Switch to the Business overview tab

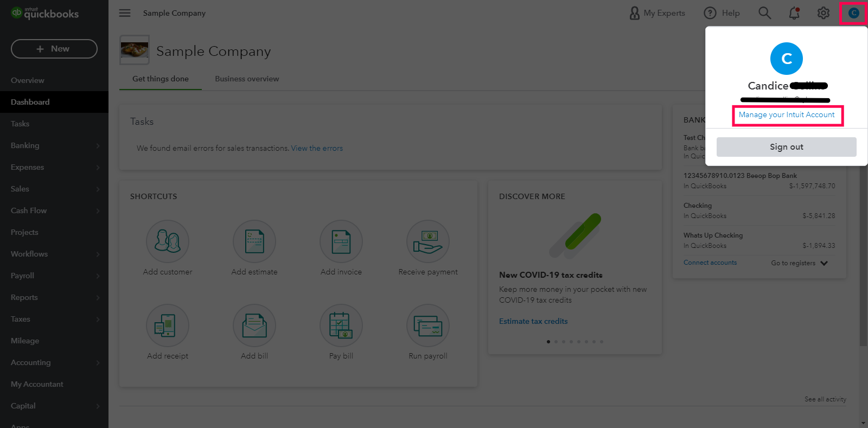[247, 79]
